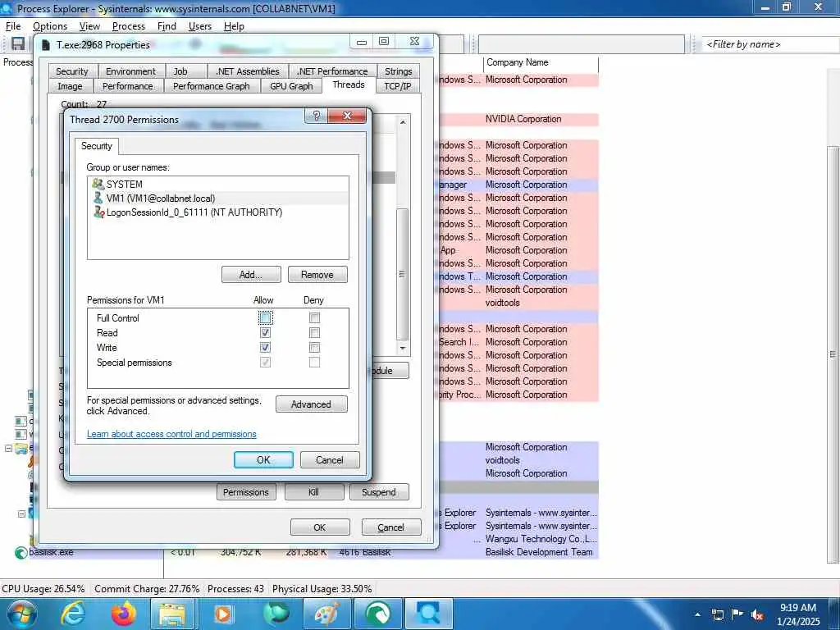Image resolution: width=840 pixels, height=630 pixels.
Task: Click the Permissions button in Threads tab
Action: [x=246, y=492]
